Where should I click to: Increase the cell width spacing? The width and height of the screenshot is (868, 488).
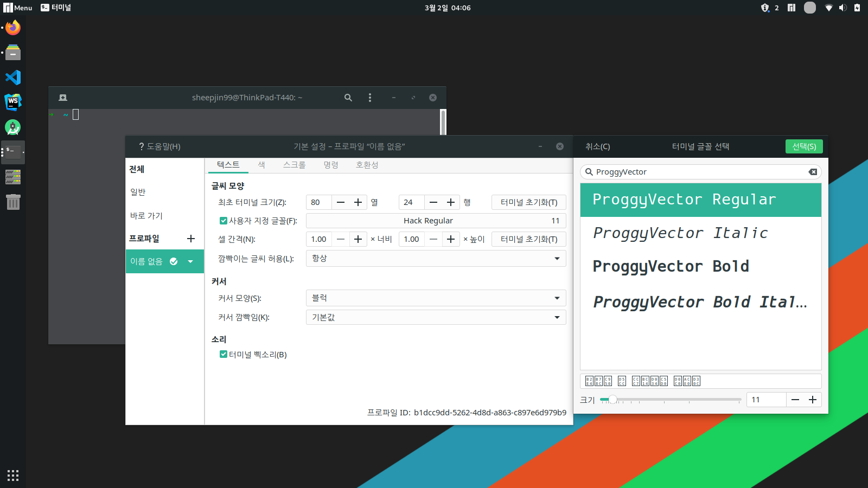click(358, 239)
